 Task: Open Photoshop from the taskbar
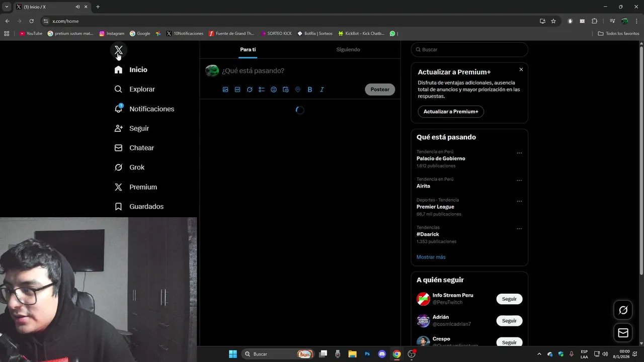tap(367, 354)
